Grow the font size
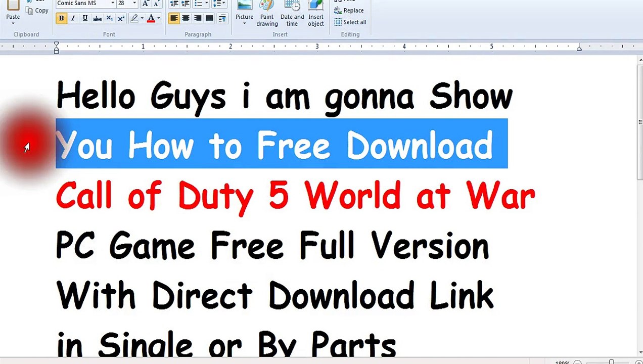The image size is (643, 364). click(x=145, y=4)
